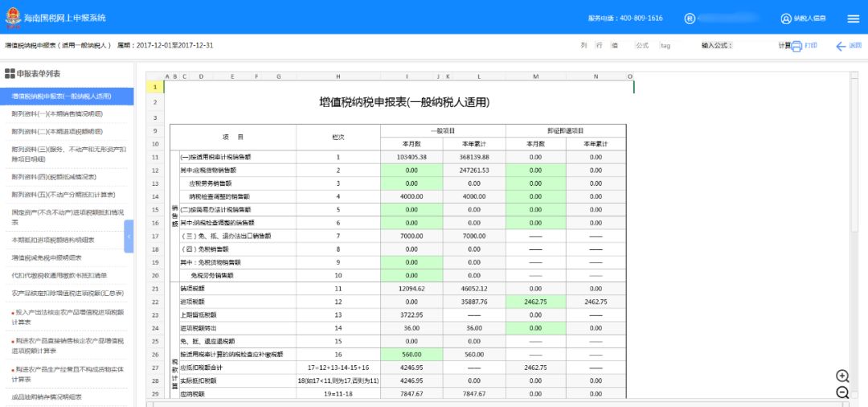868x407 pixels.
Task: Click green cell for 应税劳务销售额 本月数
Action: 411,183
